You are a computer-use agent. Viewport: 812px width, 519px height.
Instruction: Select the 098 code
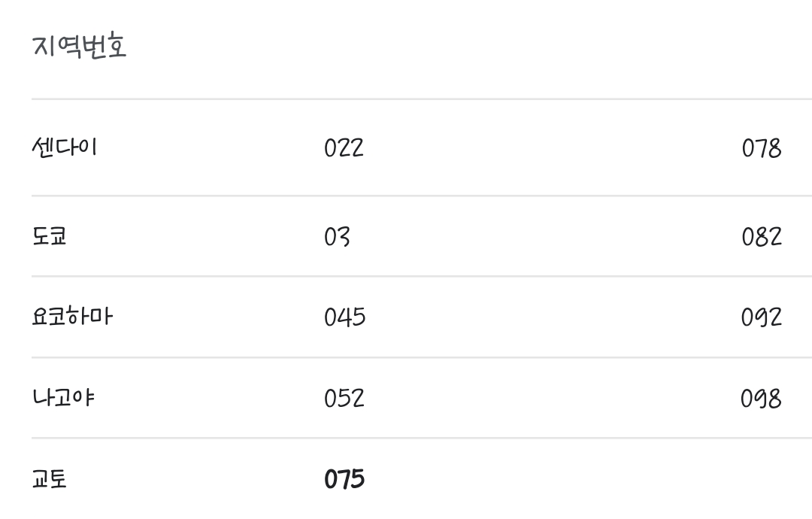tap(761, 399)
